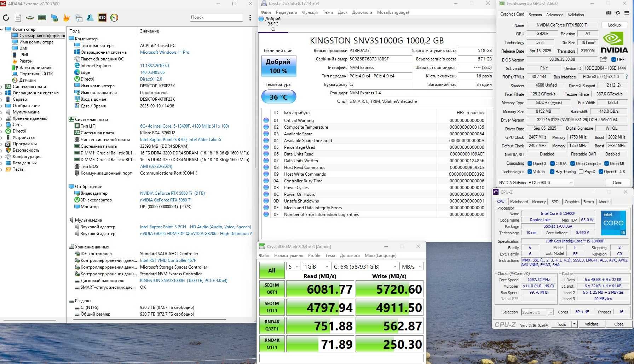The width and height of the screenshot is (634, 364).
Task: Collapse the Компьютер tree node in AIDA64
Action: (2, 29)
